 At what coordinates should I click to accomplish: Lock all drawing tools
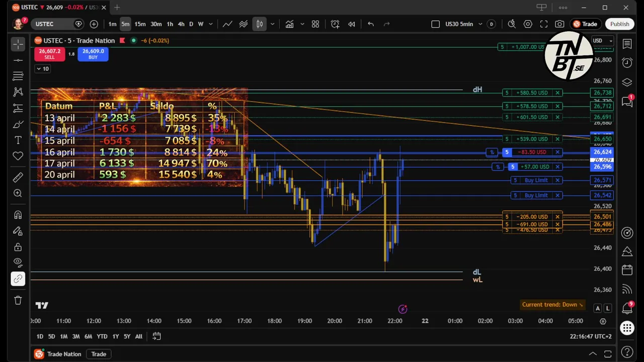click(18, 247)
